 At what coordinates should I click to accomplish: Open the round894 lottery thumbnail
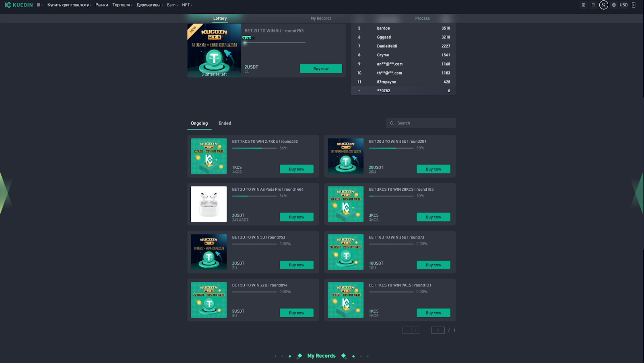pyautogui.click(x=209, y=300)
